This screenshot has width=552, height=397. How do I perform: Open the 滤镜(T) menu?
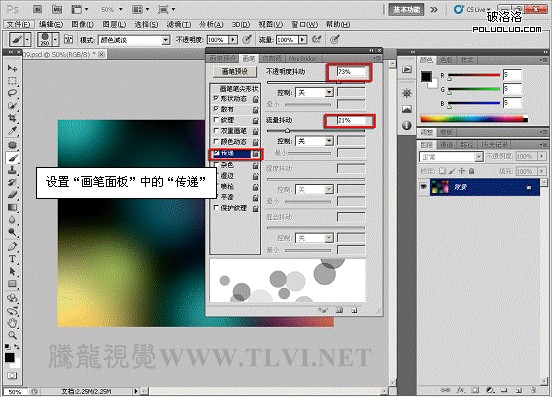pos(179,24)
